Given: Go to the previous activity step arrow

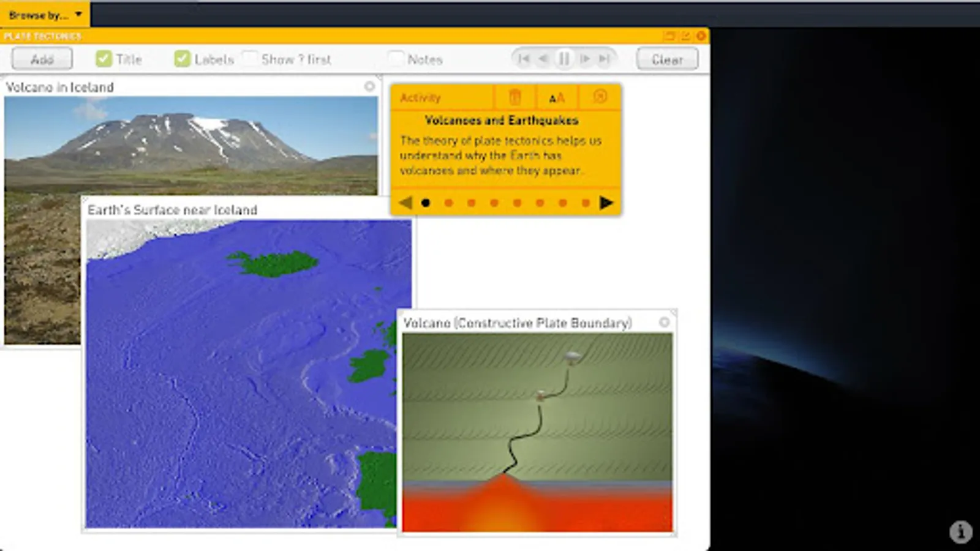Looking at the screenshot, I should click(x=405, y=203).
